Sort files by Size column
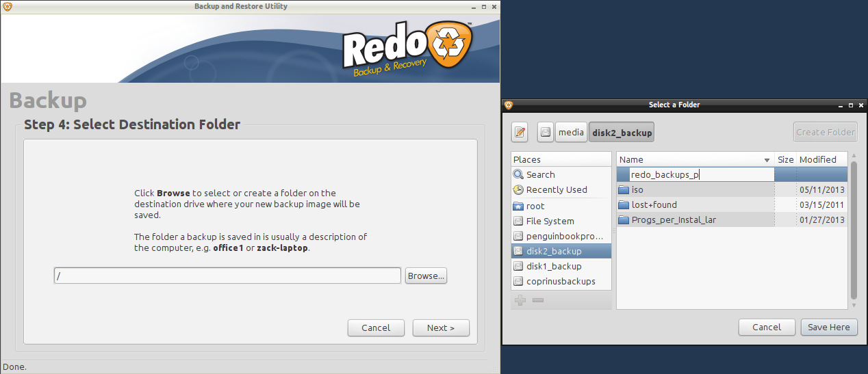 point(785,159)
